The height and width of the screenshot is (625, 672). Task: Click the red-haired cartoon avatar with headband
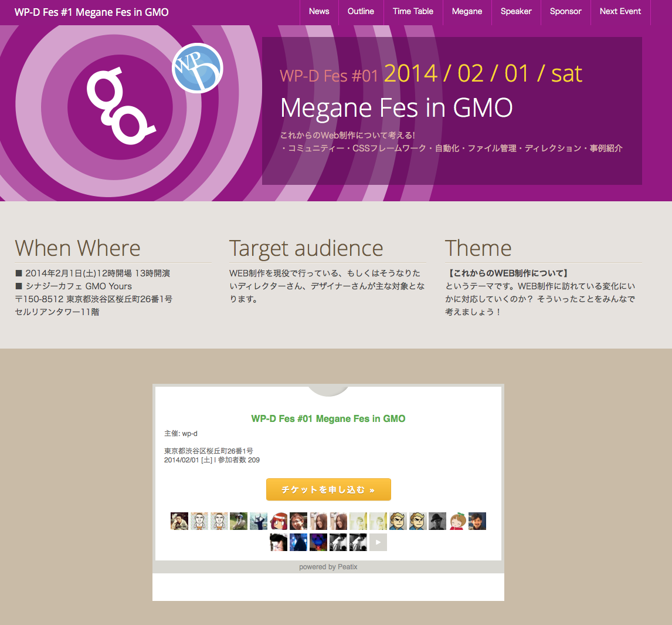(x=279, y=521)
